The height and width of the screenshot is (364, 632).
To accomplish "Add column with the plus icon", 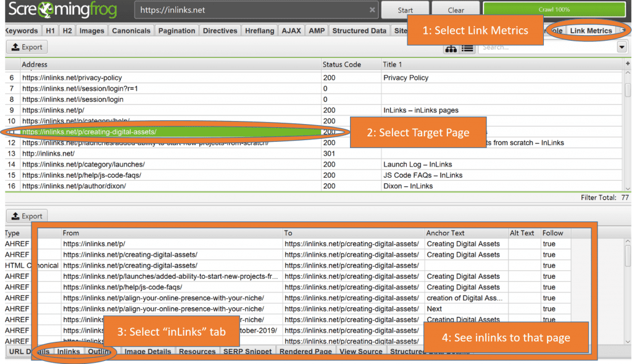I will [628, 64].
